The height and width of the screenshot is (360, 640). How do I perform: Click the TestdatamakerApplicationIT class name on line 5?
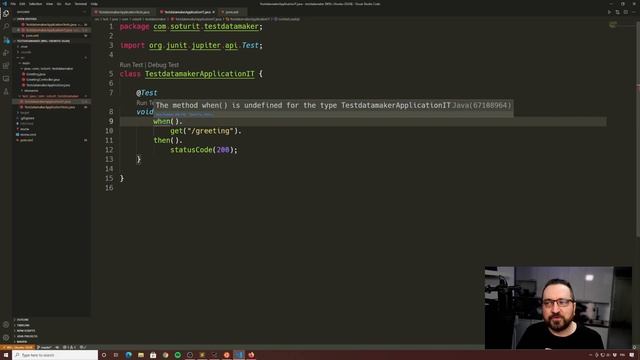[x=200, y=74]
